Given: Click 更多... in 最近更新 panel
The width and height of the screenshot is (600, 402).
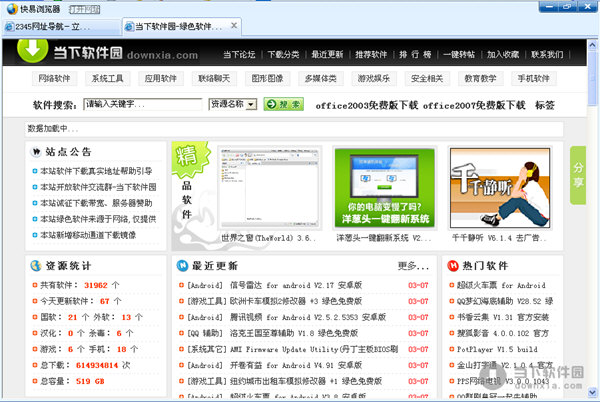Looking at the screenshot, I should click(413, 266).
